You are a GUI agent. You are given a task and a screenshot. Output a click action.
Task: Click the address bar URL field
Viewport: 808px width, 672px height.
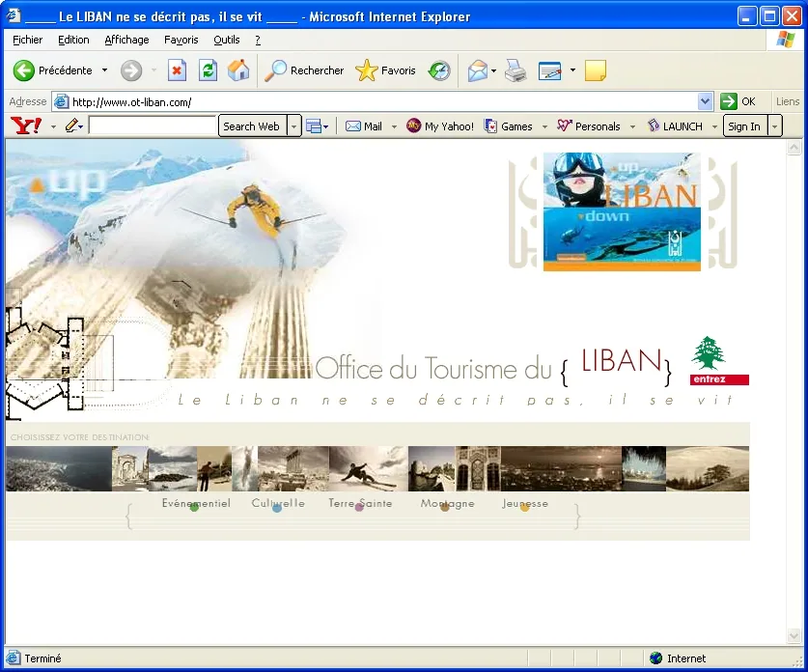(384, 102)
